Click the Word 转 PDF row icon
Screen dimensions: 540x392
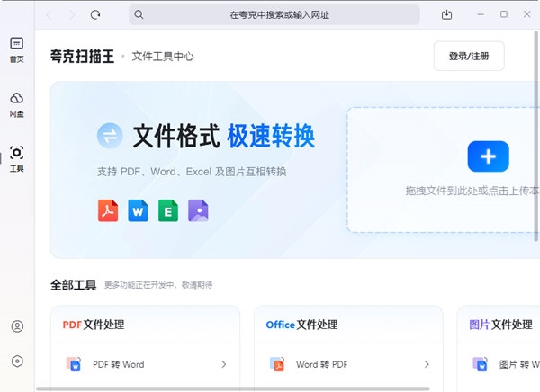[277, 364]
